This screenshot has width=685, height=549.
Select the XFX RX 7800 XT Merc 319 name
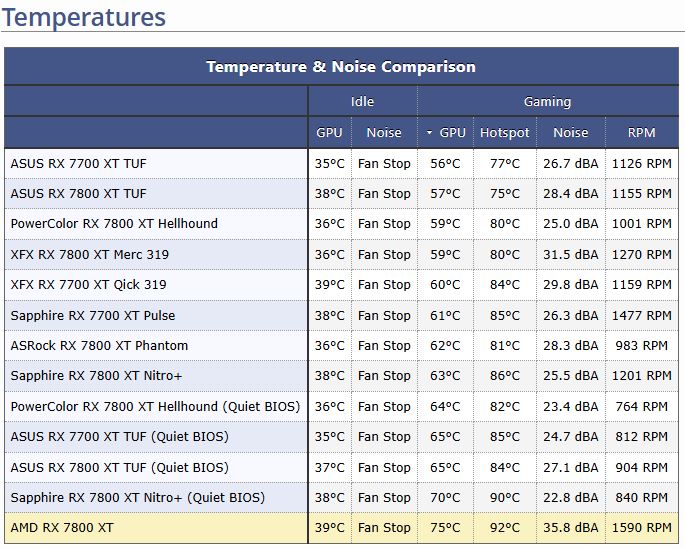[x=90, y=254]
